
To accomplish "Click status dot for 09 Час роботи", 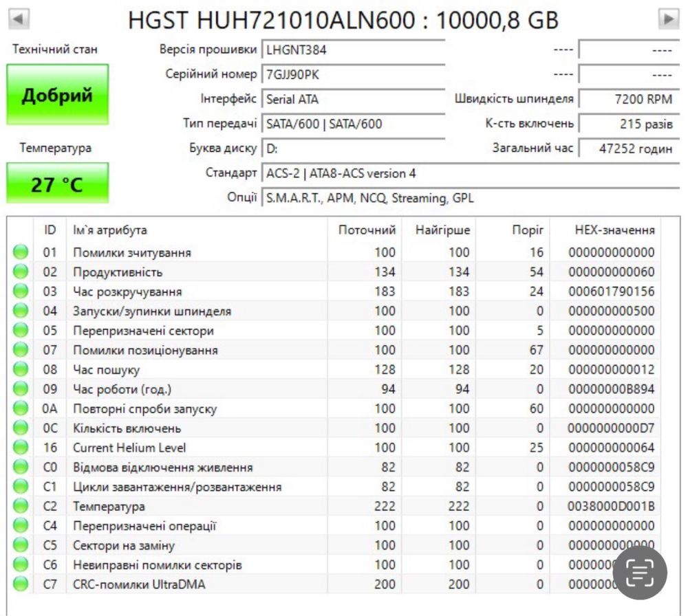I will point(21,389).
